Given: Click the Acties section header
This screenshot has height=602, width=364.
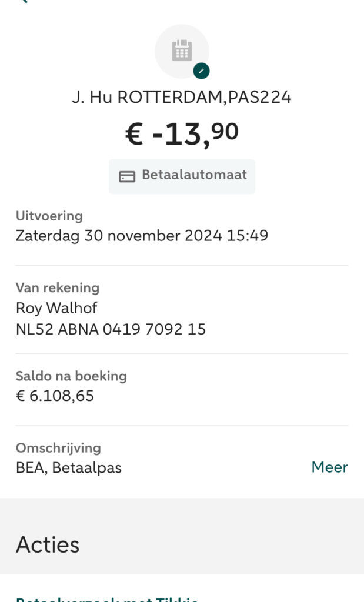Looking at the screenshot, I should click(x=48, y=544).
